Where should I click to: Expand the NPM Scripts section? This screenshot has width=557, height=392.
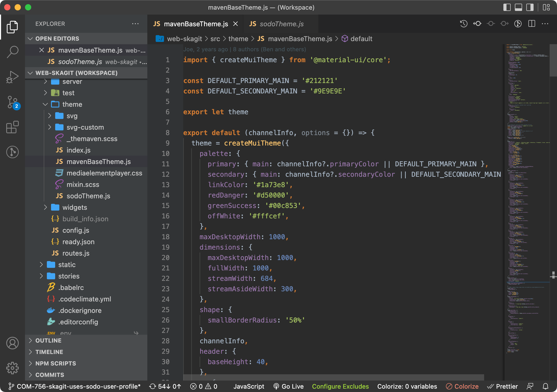coord(86,363)
